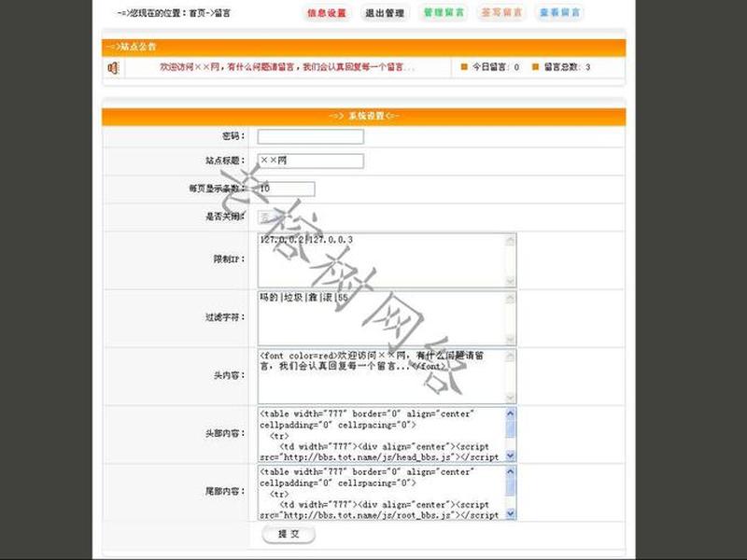Image resolution: width=747 pixels, height=560 pixels.
Task: Click the breadcrumb 首页->留言 text
Action: pyautogui.click(x=209, y=13)
